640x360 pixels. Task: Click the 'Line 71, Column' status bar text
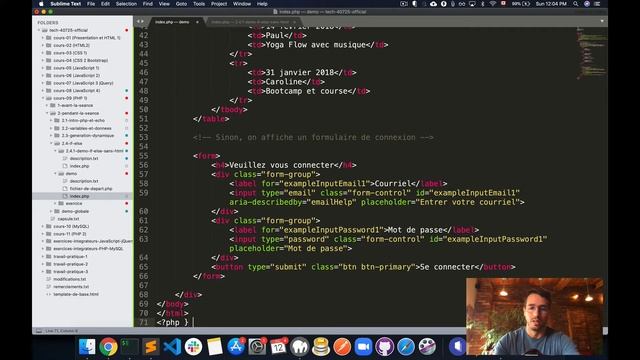[x=61, y=331]
